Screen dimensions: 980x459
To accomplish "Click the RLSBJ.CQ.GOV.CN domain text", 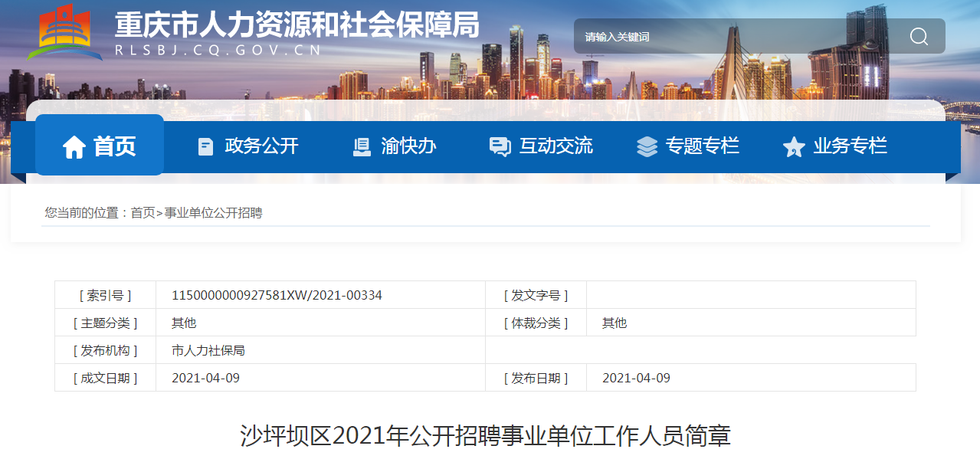I will tap(218, 51).
